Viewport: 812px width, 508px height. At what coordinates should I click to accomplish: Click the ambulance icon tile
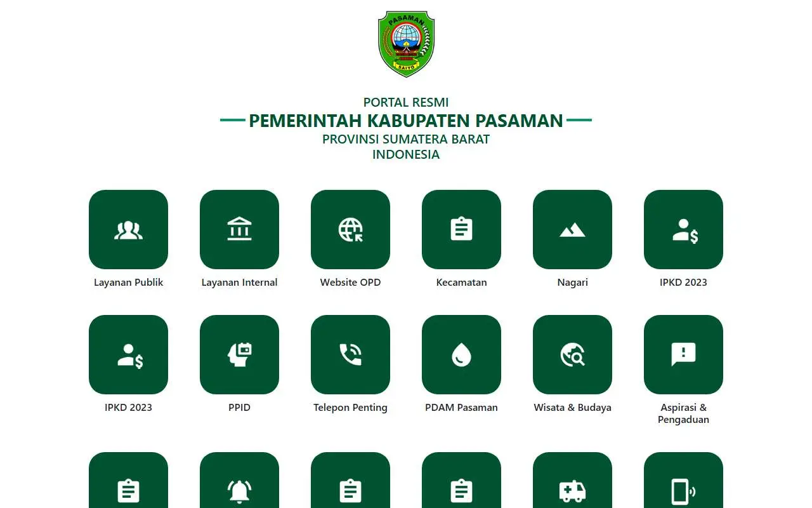[x=572, y=480]
